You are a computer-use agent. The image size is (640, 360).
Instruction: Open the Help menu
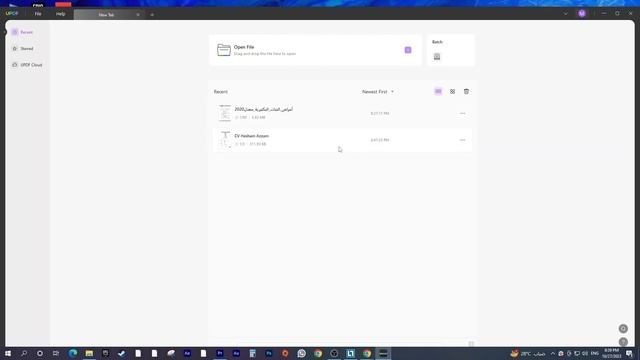60,14
